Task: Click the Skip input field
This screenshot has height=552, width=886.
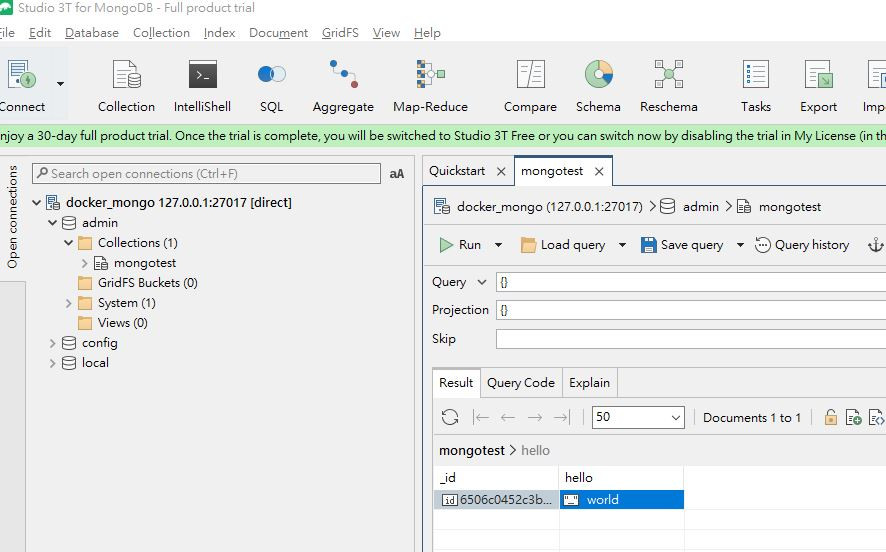Action: point(691,339)
